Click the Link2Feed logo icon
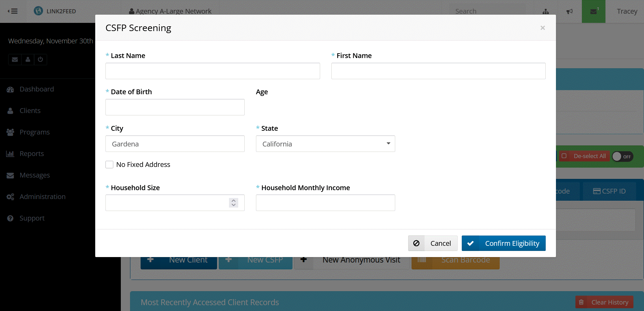 tap(39, 11)
